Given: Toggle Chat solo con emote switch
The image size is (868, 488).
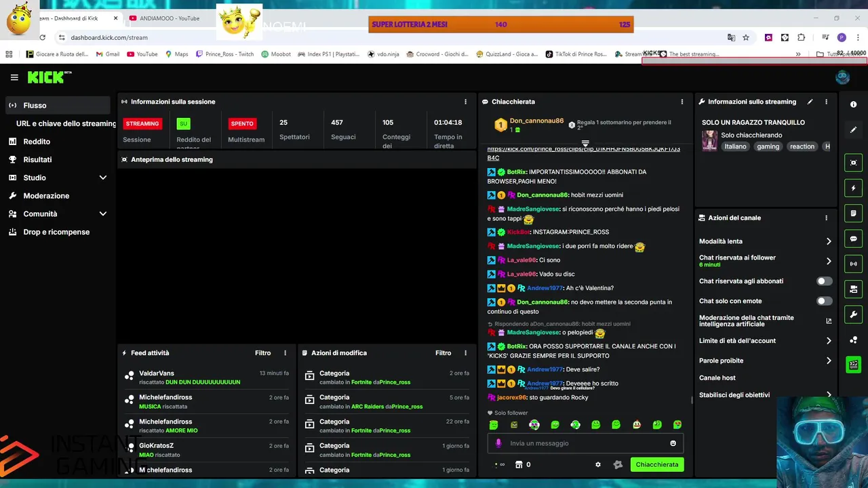Looking at the screenshot, I should (824, 301).
